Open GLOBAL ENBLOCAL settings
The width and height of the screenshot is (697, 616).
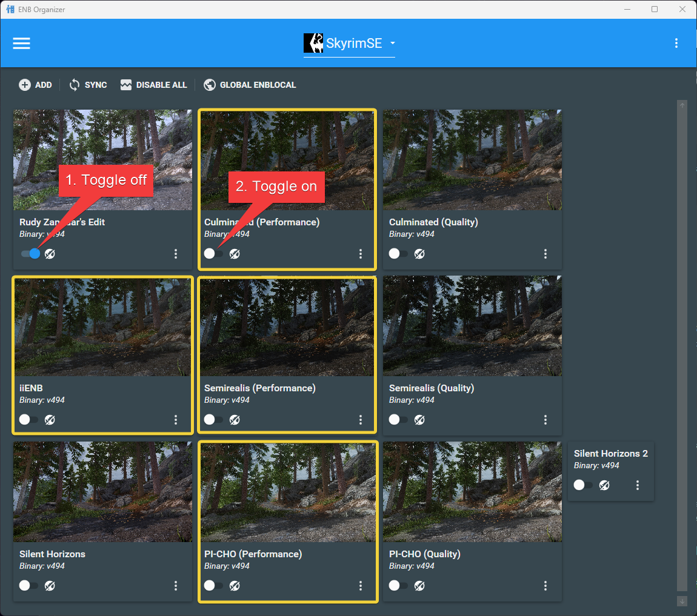click(250, 85)
